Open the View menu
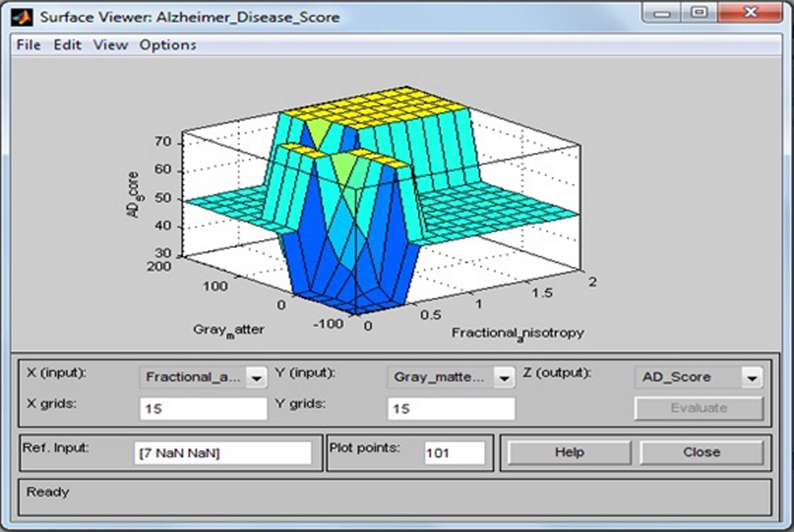Image resolution: width=794 pixels, height=532 pixels. (111, 45)
